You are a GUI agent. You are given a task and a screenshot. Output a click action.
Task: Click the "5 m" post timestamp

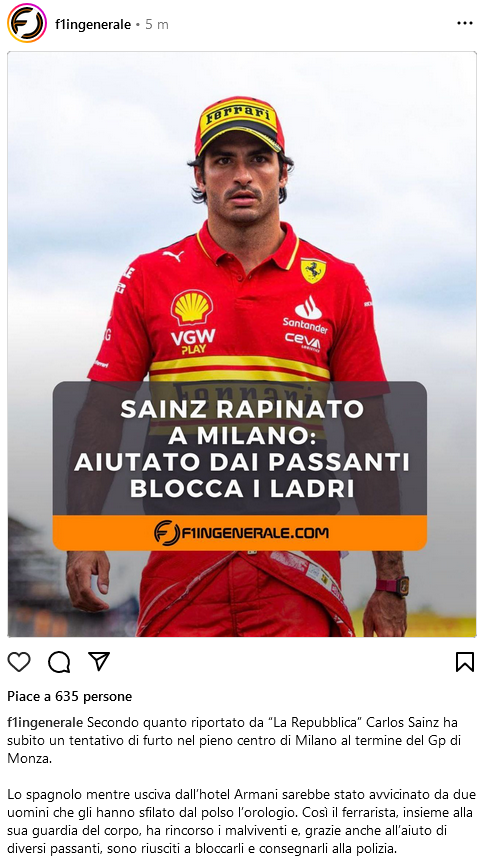click(157, 25)
